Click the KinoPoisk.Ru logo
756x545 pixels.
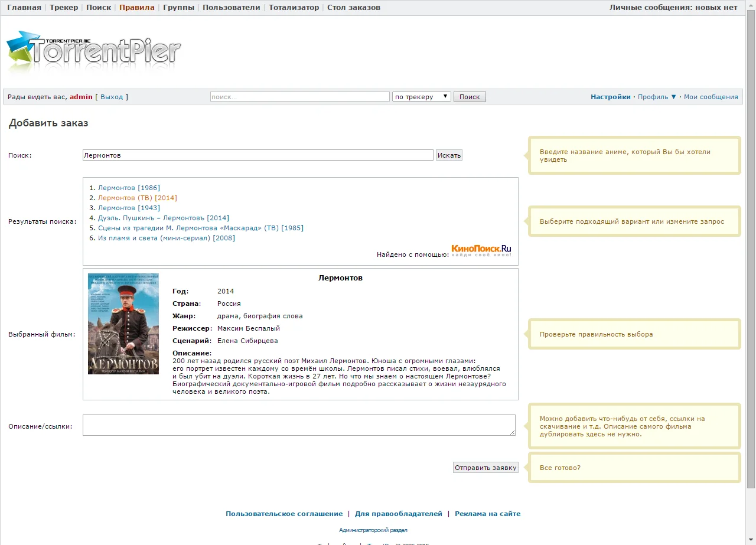[481, 251]
